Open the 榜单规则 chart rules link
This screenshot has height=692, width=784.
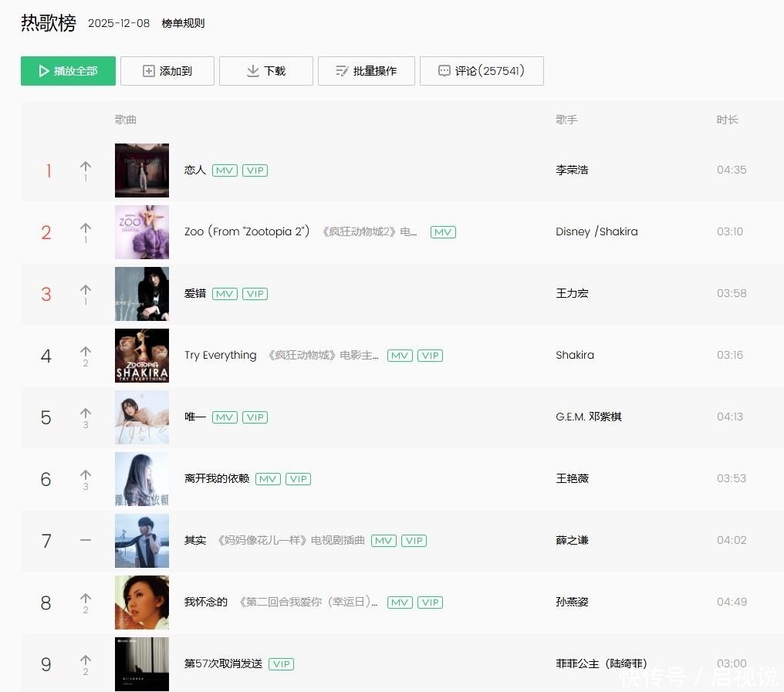click(x=183, y=23)
